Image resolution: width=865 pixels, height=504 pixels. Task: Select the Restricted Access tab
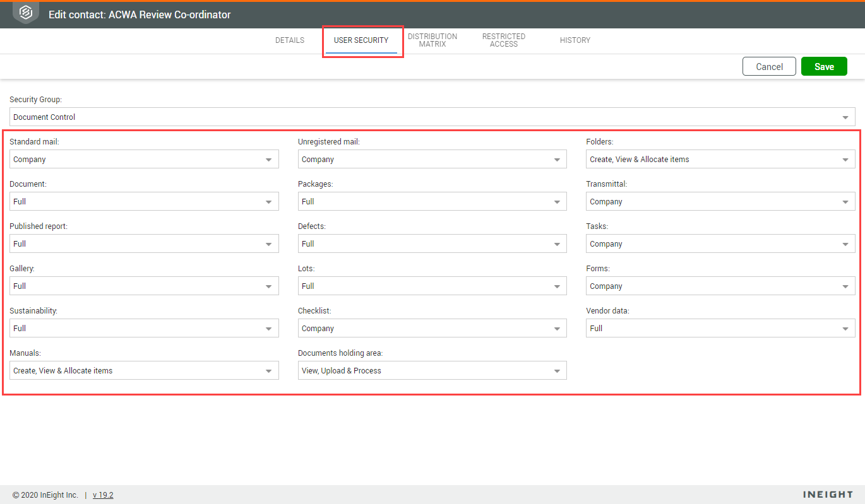pos(504,40)
